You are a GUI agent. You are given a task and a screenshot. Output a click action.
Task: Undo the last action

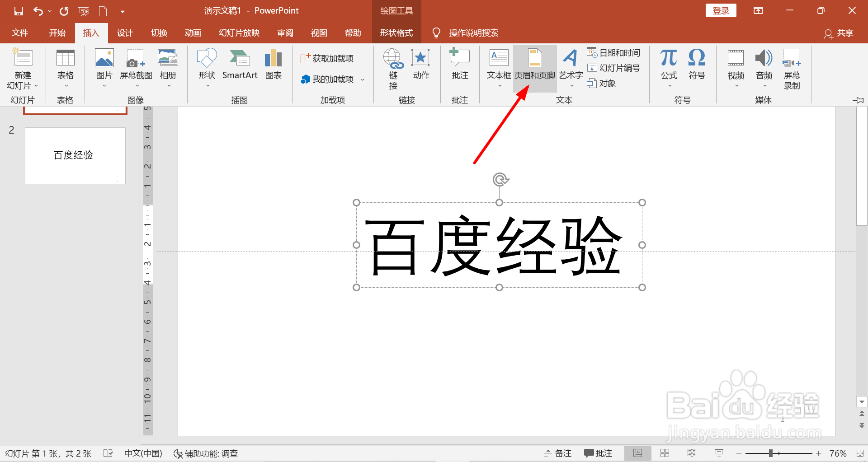38,11
